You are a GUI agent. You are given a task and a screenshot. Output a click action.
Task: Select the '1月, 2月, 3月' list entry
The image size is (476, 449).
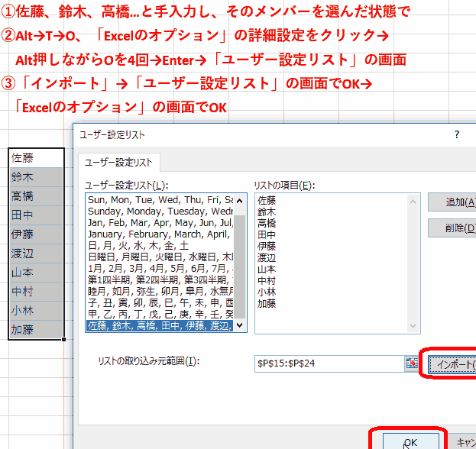tap(160, 269)
